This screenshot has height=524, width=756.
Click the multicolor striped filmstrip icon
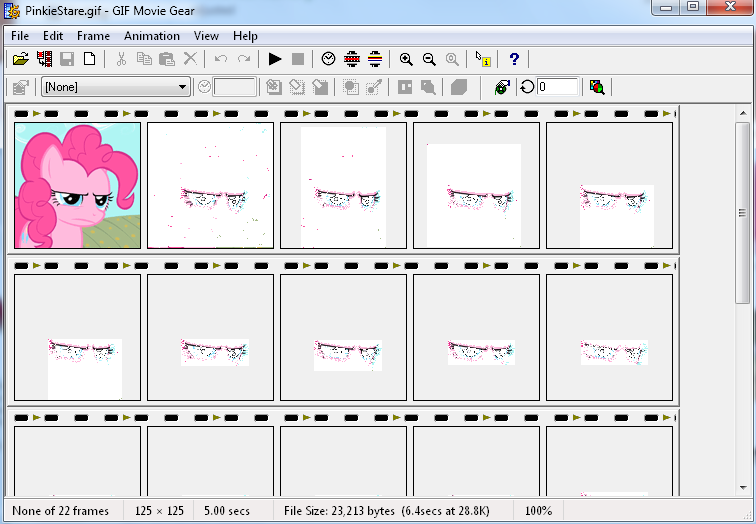click(x=375, y=59)
